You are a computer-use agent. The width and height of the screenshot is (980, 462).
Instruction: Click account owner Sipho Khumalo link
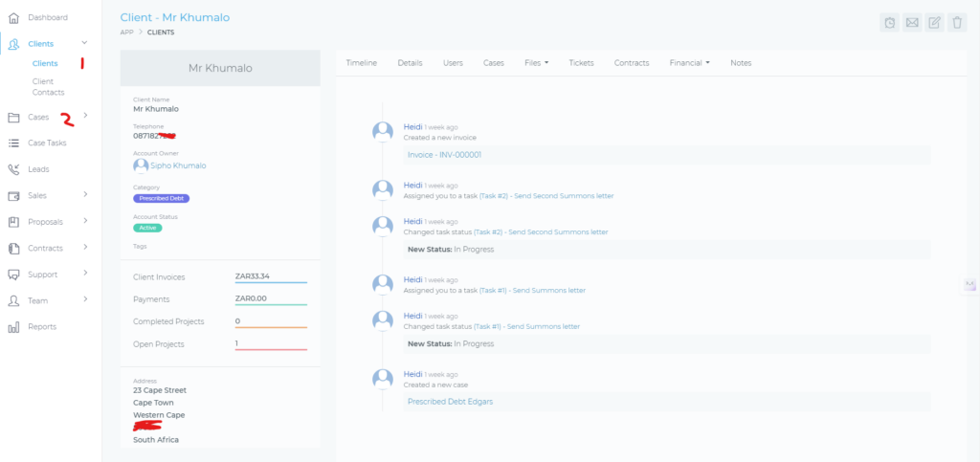point(178,165)
